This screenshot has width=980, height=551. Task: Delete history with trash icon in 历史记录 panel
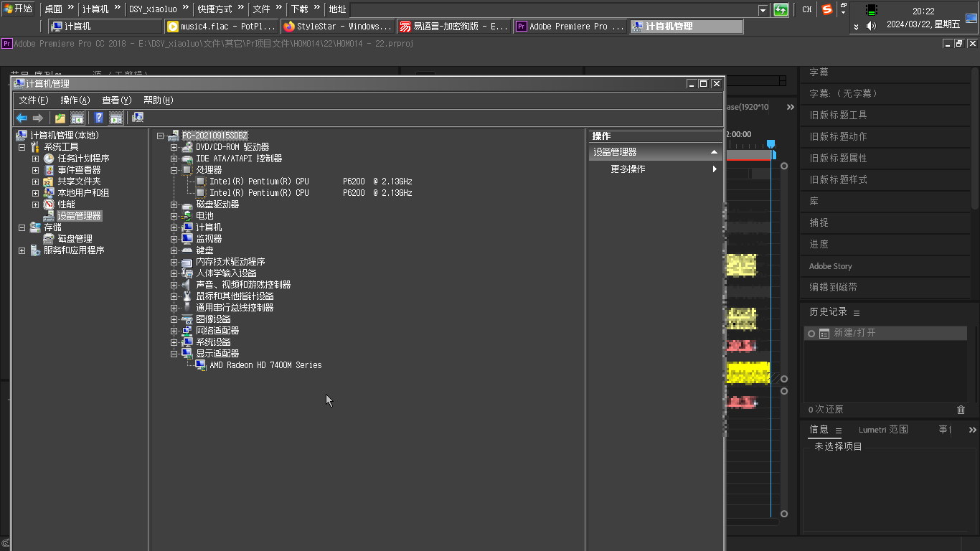click(x=961, y=410)
